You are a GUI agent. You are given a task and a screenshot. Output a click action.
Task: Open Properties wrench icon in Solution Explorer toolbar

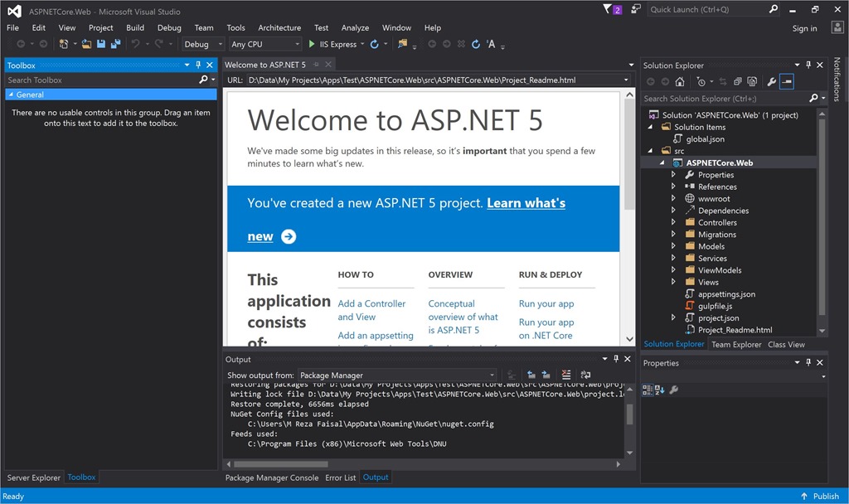[x=771, y=81]
